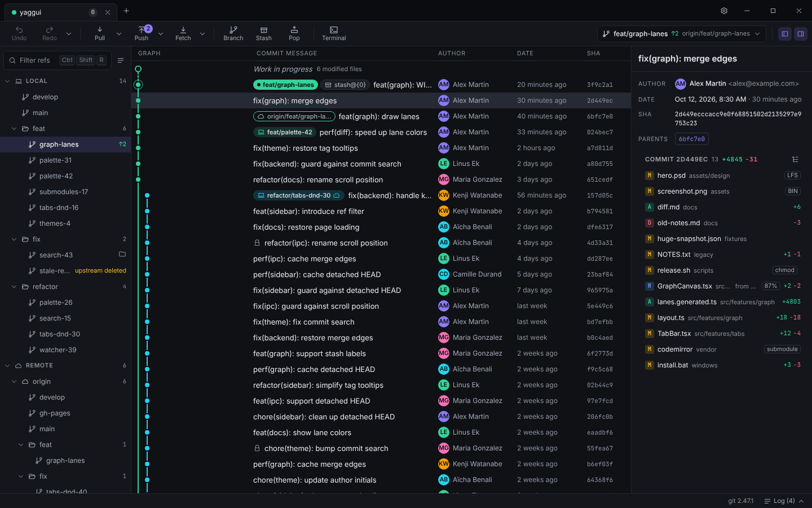The image size is (812, 508).
Task: Open the Undo/Redo history dropdown arrow
Action: 69,34
